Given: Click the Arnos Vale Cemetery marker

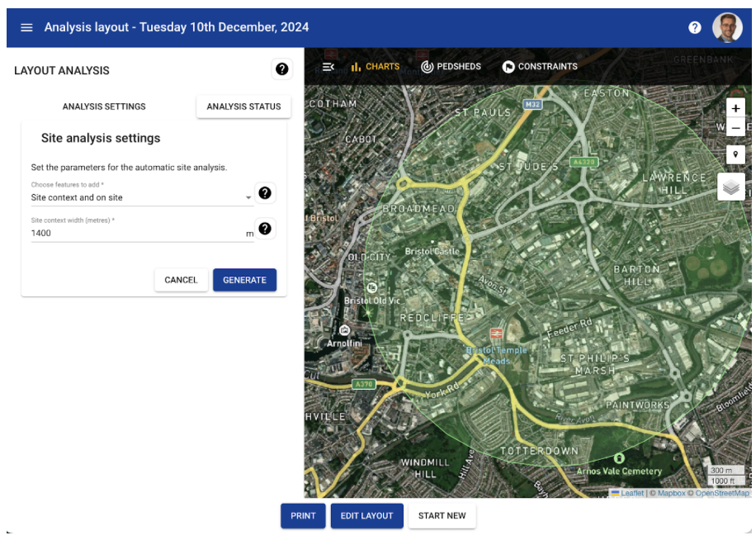Looking at the screenshot, I should 619,457.
